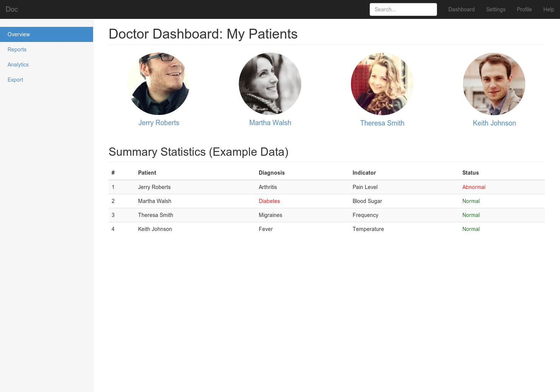Open Dashboard in the top navbar
The height and width of the screenshot is (392, 560).
[x=461, y=9]
